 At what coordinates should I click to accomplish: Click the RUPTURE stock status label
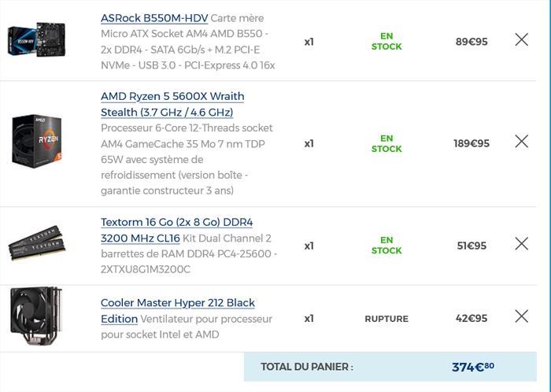click(386, 319)
